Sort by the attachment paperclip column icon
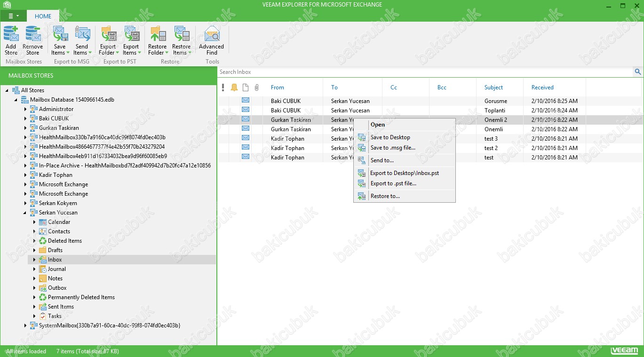The width and height of the screenshot is (644, 357). click(x=257, y=87)
